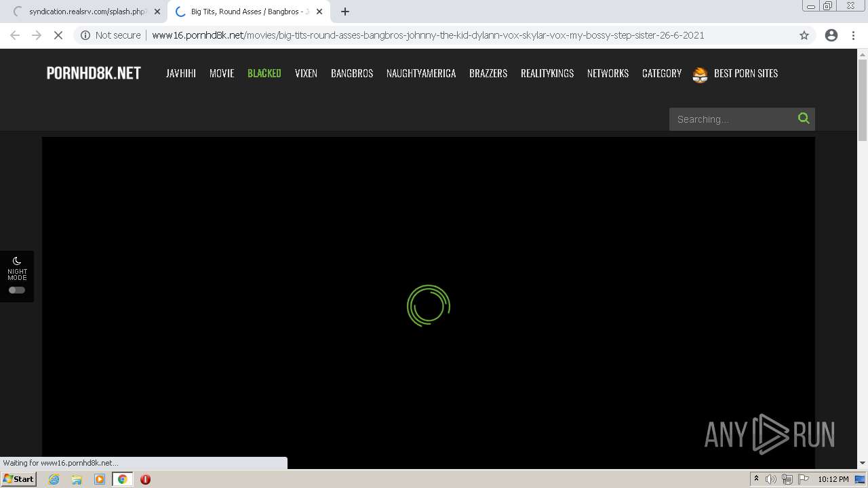Click the Chrome taskbar button
The width and height of the screenshot is (868, 488).
click(123, 479)
